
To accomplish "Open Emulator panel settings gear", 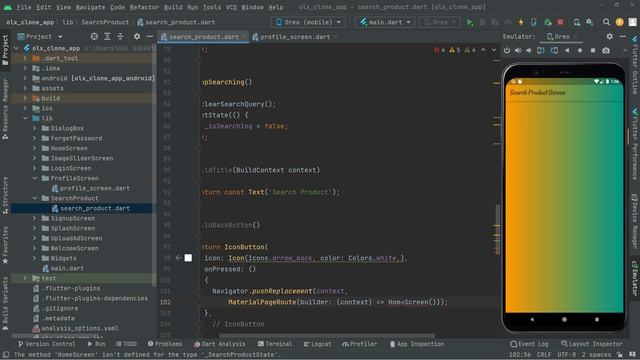I will 609,37.
